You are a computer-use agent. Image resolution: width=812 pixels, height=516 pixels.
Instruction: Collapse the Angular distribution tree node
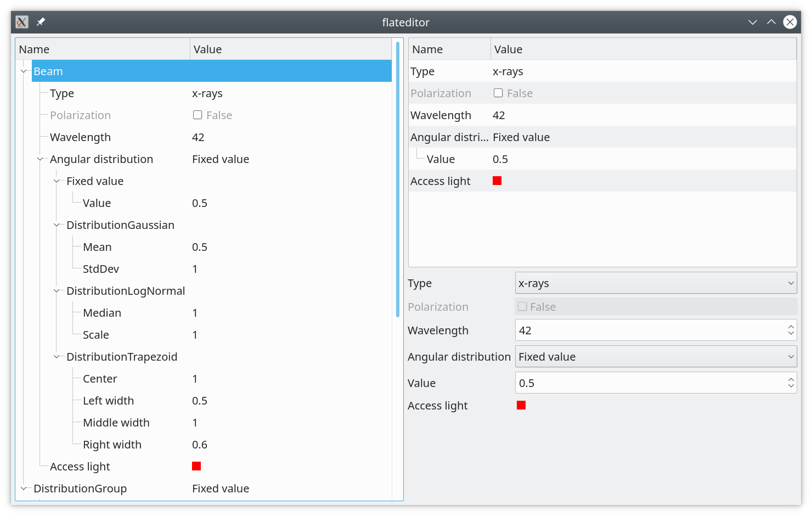coord(40,159)
